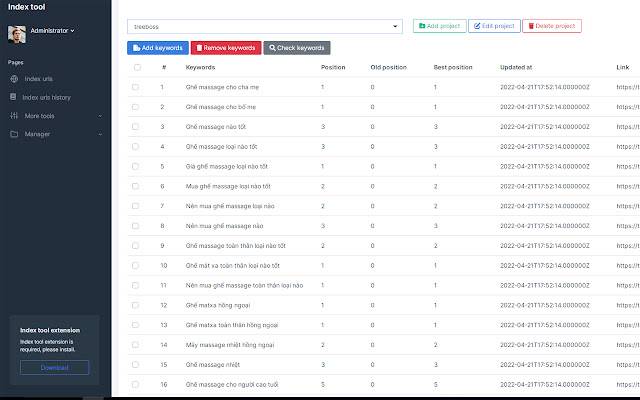Open the Administrator account dropdown
The height and width of the screenshot is (400, 640).
coord(52,31)
